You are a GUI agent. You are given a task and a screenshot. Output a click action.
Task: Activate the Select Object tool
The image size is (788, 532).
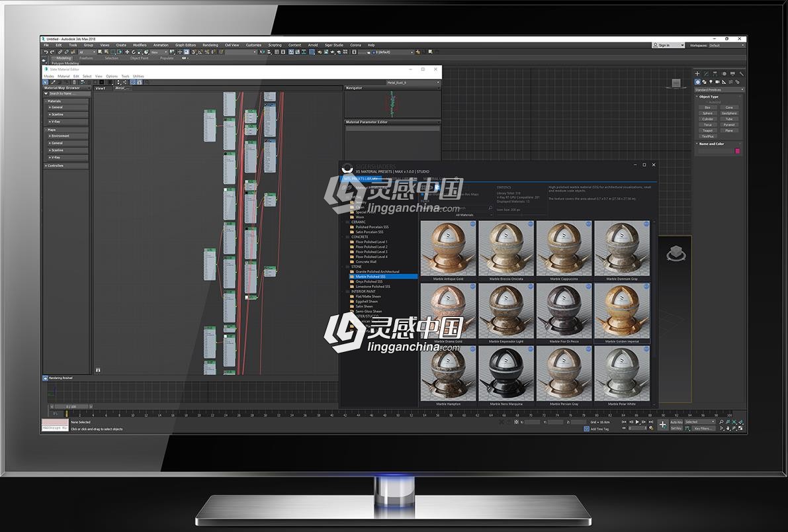coord(100,52)
